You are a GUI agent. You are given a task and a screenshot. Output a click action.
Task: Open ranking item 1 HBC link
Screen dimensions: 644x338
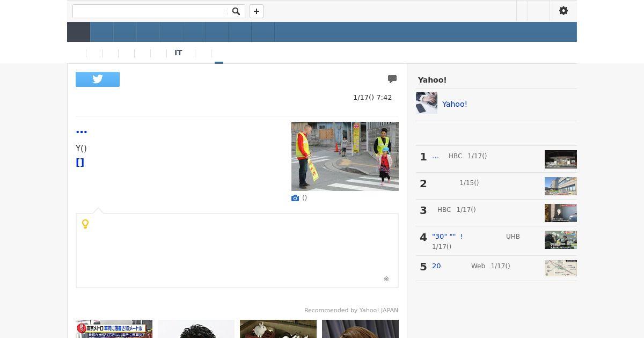[x=435, y=156]
